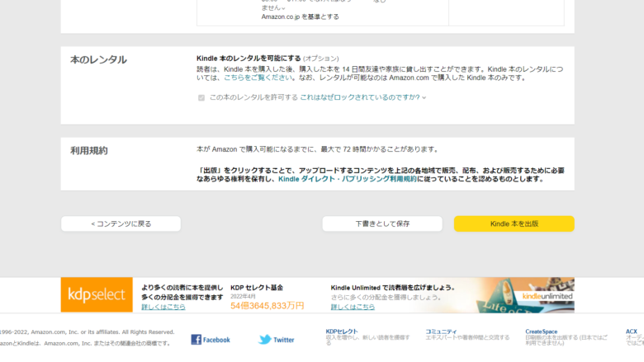Click the 利用規約 section heading
The image size is (644, 362).
[x=89, y=150]
